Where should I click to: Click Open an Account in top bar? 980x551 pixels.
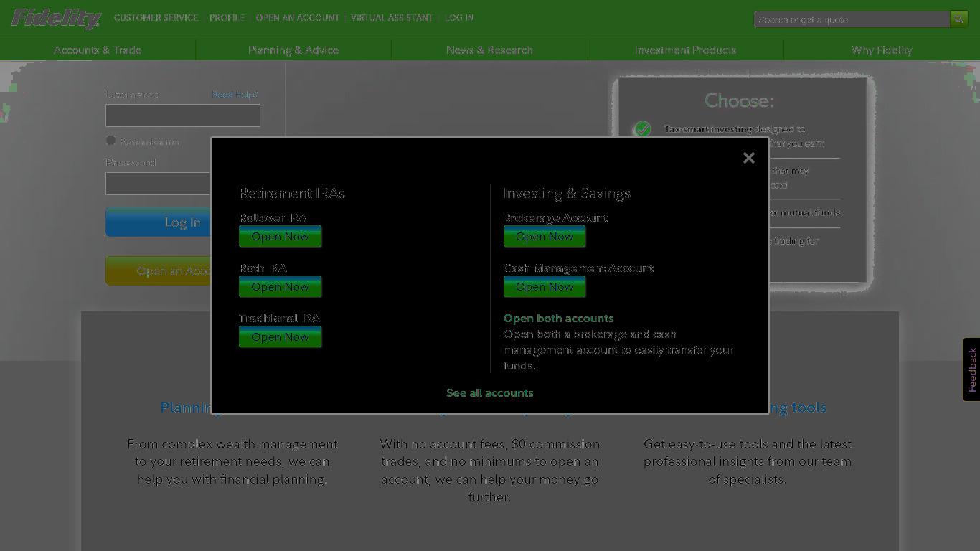(298, 18)
